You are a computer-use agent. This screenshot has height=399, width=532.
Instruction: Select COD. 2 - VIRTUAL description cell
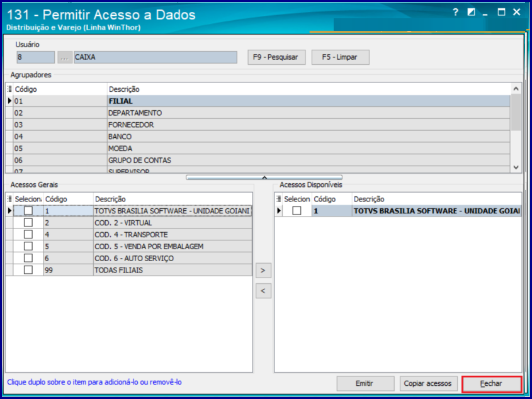173,223
